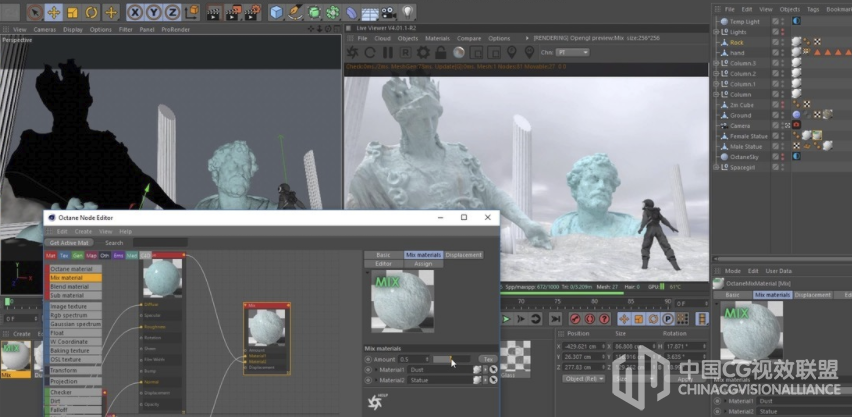
Task: Toggle Temp Light layer checkbox
Action: (775, 22)
